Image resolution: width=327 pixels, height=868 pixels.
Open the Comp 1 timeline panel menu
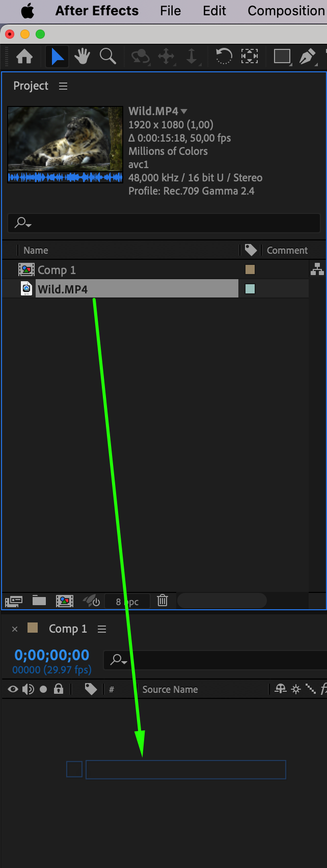(x=102, y=629)
